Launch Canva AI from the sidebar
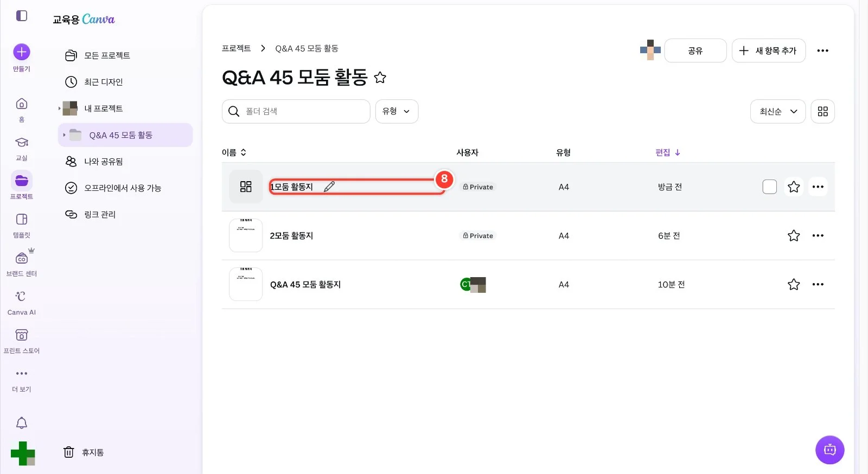Image resolution: width=868 pixels, height=474 pixels. click(x=22, y=302)
